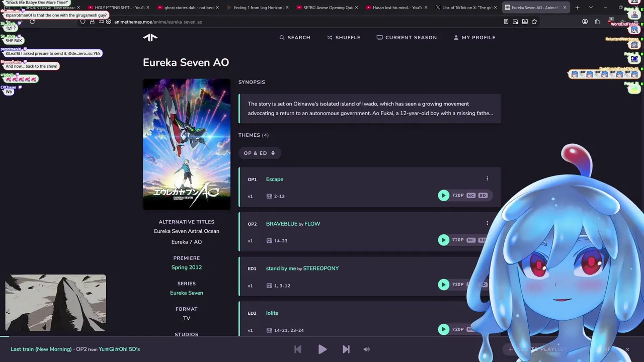Close the Eureka Seven AO browser tab

pyautogui.click(x=565, y=8)
